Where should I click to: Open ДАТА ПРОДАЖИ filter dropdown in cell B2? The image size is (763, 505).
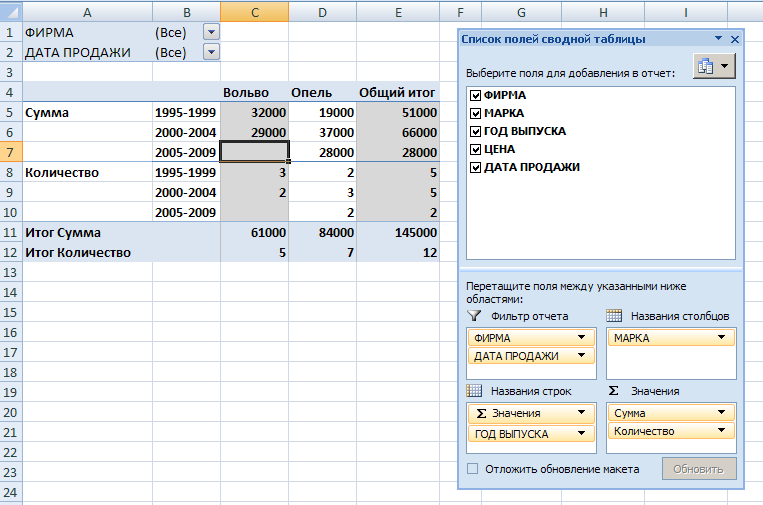211,52
